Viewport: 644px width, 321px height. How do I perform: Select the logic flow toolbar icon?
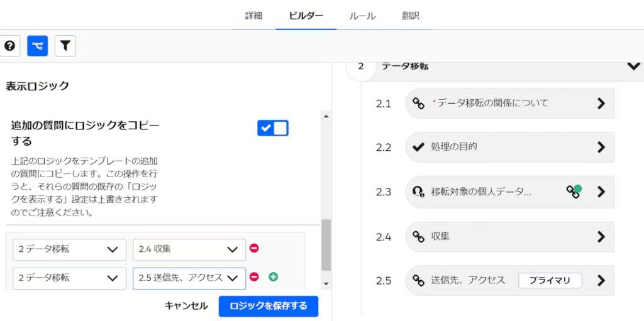pyautogui.click(x=38, y=46)
